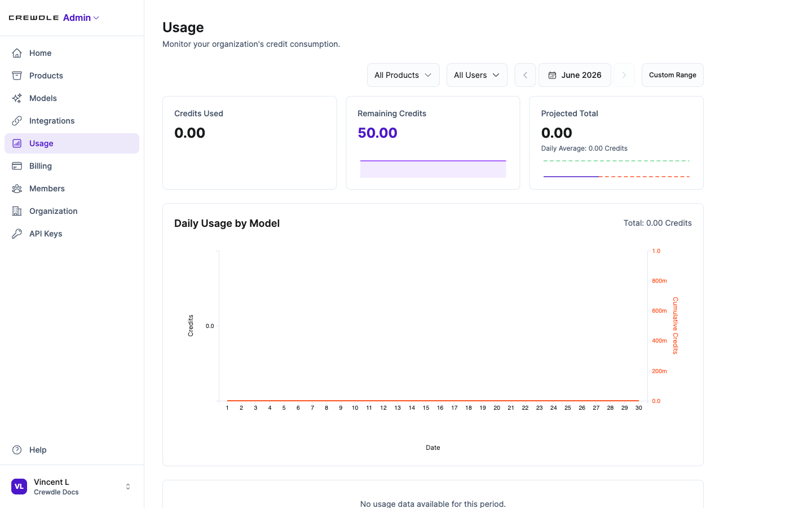The height and width of the screenshot is (508, 812).
Task: Click the VL avatar badge
Action: (19, 487)
